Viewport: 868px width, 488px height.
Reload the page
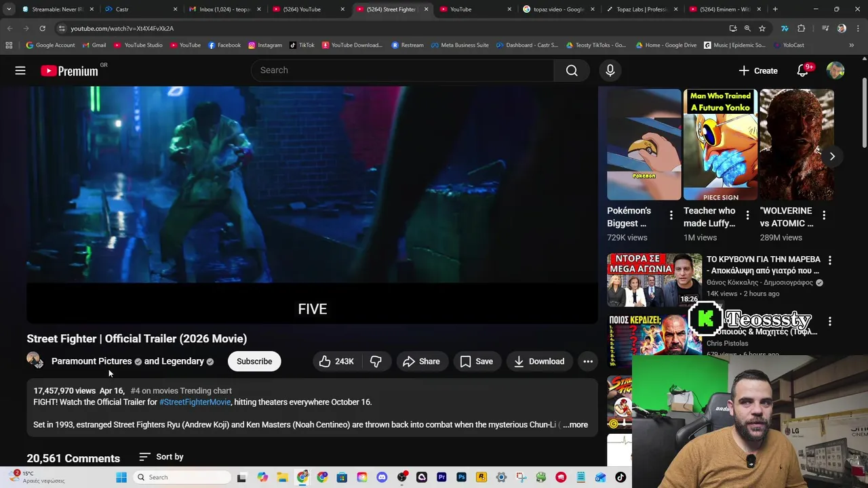pyautogui.click(x=42, y=28)
